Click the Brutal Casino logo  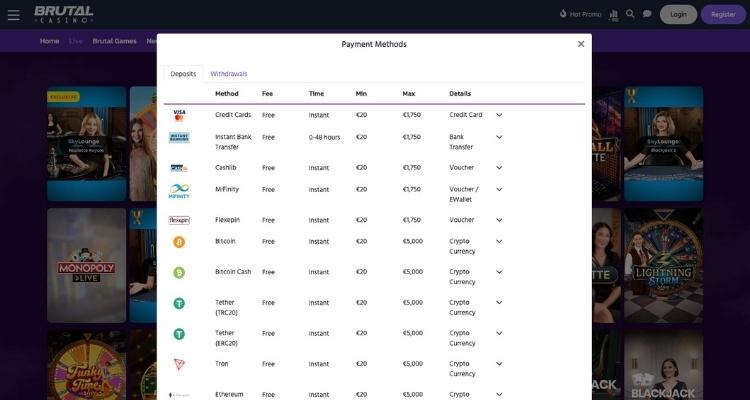pos(64,14)
